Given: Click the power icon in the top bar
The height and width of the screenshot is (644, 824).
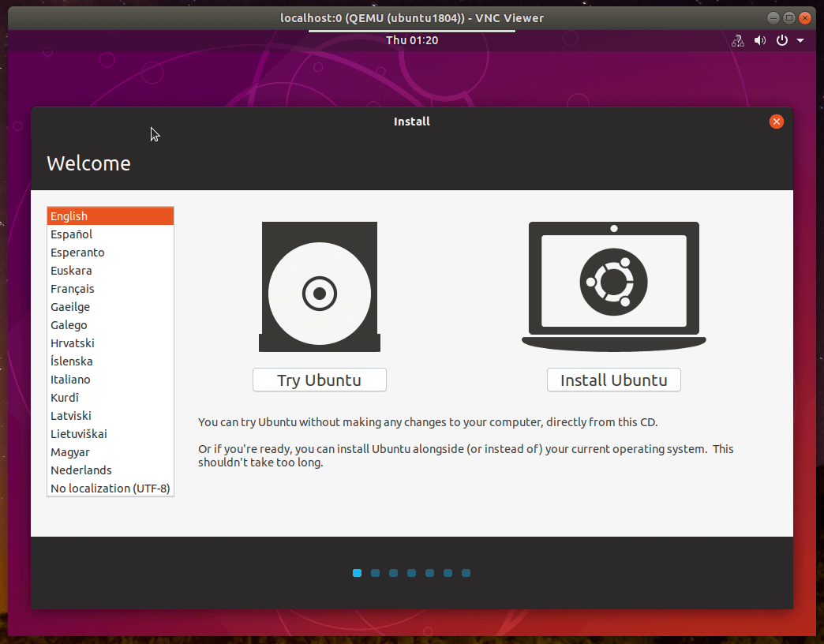Looking at the screenshot, I should coord(781,40).
